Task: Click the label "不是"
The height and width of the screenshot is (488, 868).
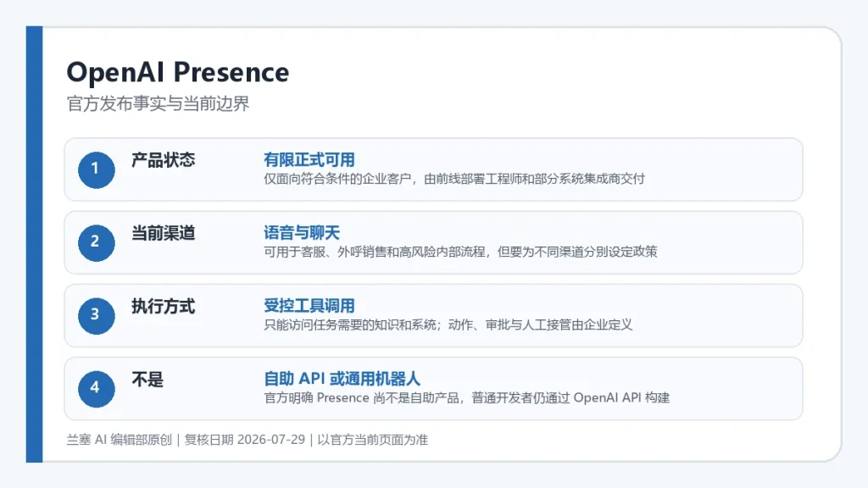Action: [x=147, y=379]
